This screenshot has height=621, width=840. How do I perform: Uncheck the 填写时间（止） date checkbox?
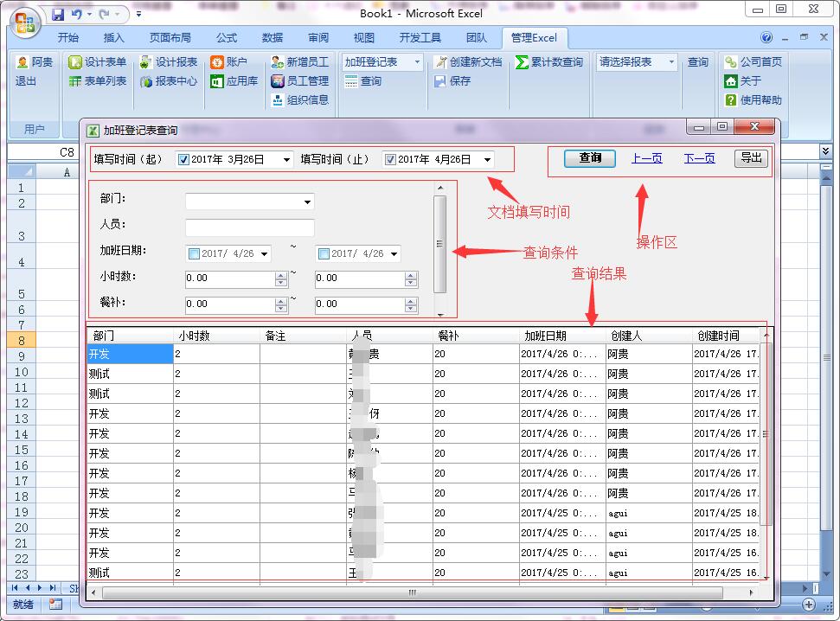point(390,160)
